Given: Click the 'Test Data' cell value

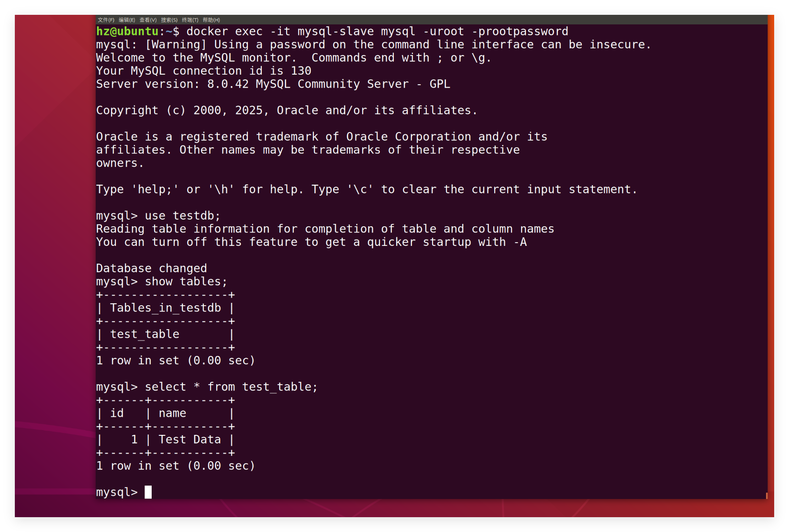Looking at the screenshot, I should click(189, 440).
